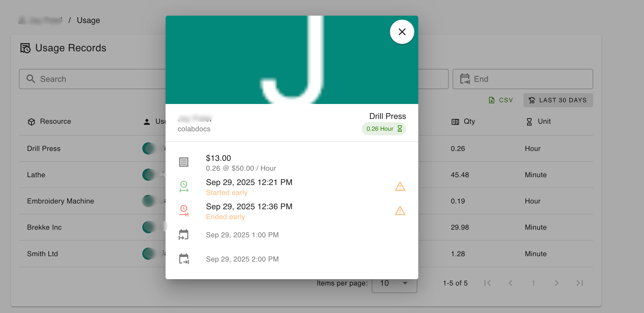Screen dimensions: 644x313
Task: Jump to the last page of results
Action: 580,283
